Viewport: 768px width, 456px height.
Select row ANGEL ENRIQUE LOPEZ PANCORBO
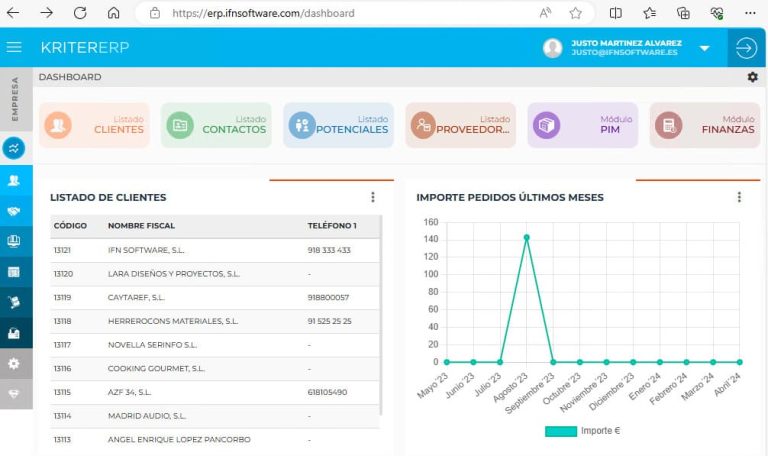coord(215,440)
